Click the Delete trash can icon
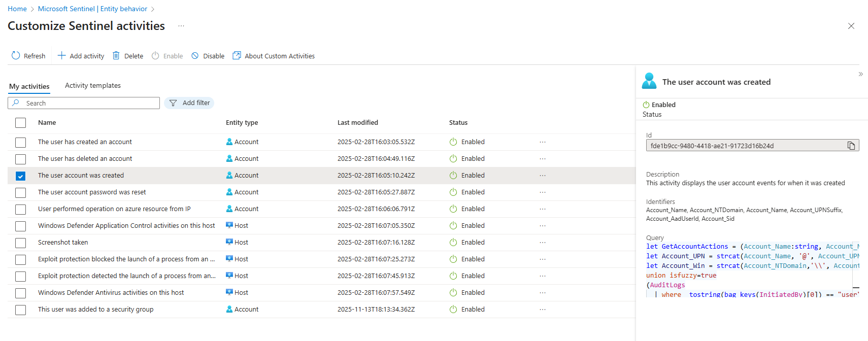This screenshot has height=341, width=868. click(x=116, y=56)
